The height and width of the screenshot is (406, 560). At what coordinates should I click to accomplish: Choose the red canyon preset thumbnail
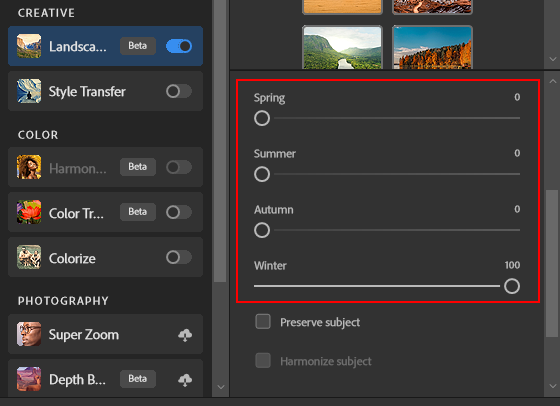tap(432, 7)
